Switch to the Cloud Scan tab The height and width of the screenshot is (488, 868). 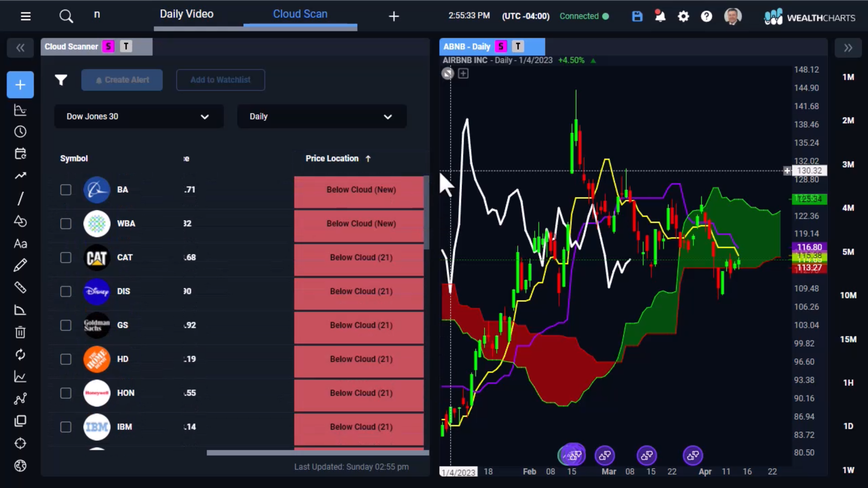pyautogui.click(x=300, y=14)
